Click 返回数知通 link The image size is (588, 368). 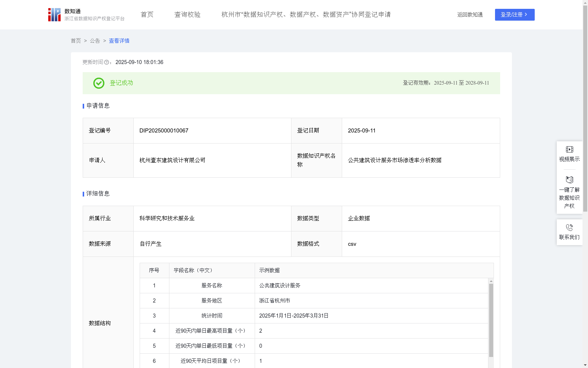[470, 15]
